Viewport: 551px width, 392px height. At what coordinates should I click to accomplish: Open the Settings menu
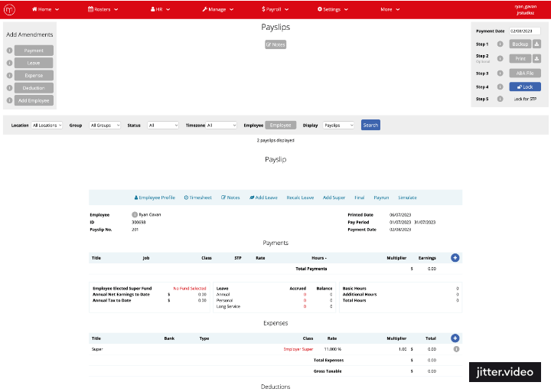(x=332, y=9)
